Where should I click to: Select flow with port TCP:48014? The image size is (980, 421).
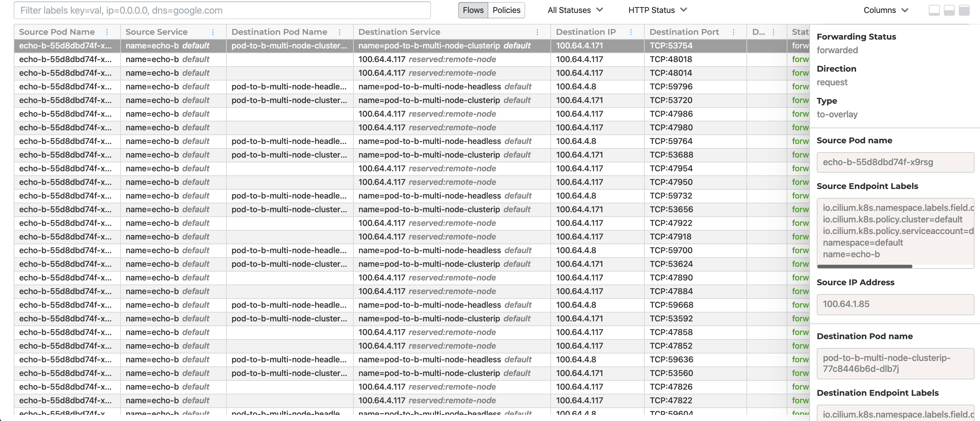click(411, 73)
